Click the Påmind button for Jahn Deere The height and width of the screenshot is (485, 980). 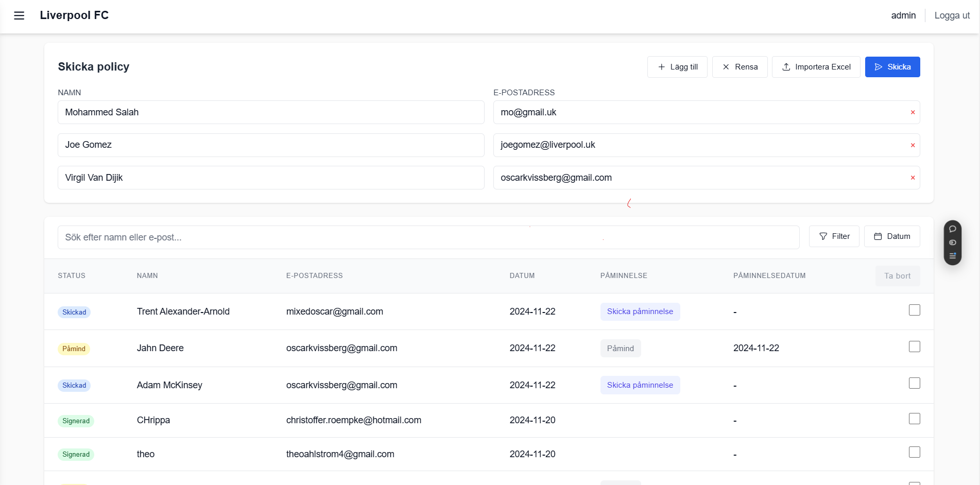pos(621,349)
